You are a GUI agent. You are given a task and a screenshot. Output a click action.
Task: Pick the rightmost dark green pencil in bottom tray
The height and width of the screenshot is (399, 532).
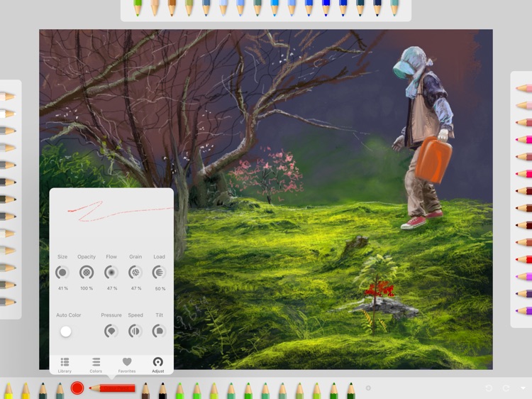[351, 390]
